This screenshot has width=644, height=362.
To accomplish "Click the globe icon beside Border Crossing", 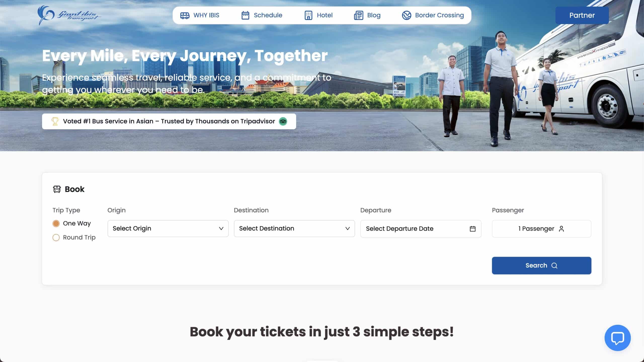I will (406, 15).
